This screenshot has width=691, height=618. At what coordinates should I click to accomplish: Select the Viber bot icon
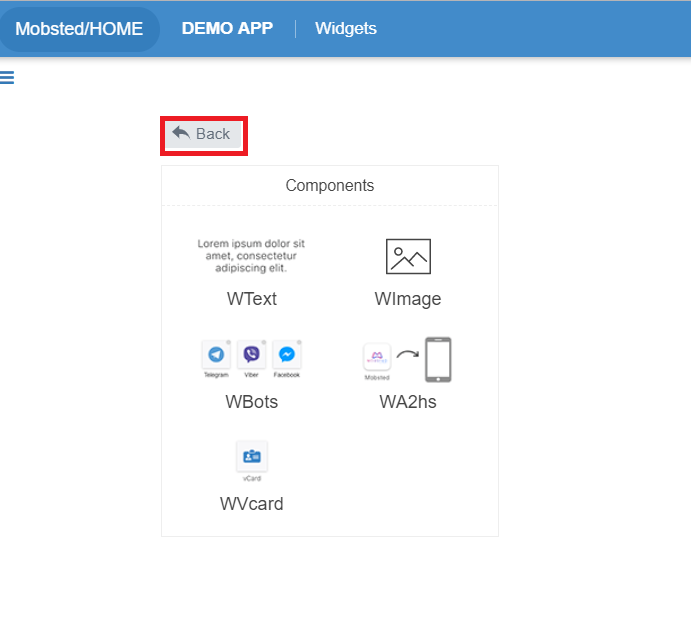(x=251, y=355)
